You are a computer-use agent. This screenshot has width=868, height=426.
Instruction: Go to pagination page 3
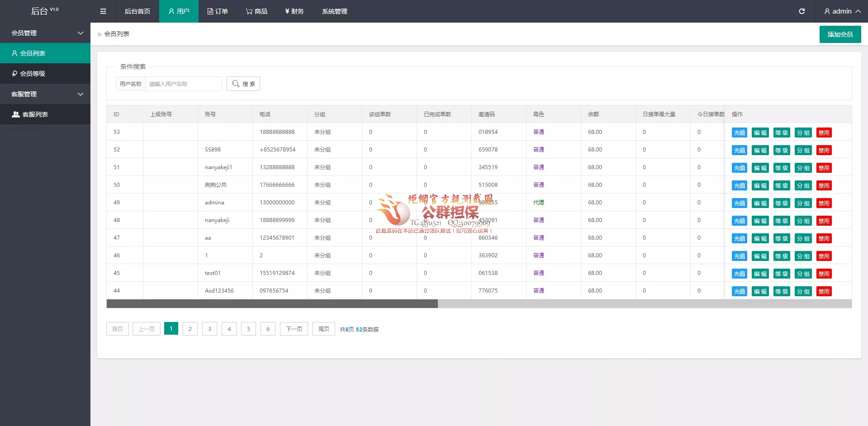[209, 329]
